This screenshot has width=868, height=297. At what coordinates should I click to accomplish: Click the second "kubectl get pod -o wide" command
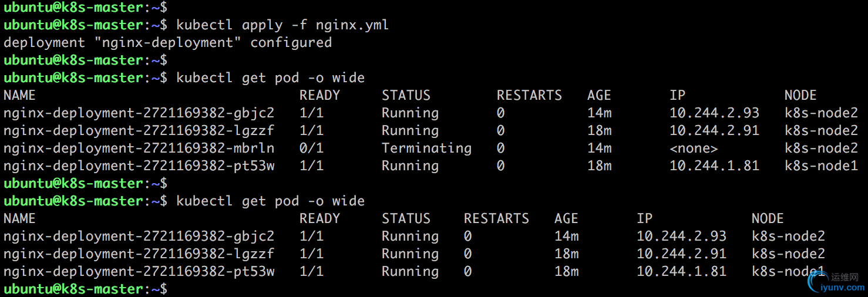click(271, 201)
